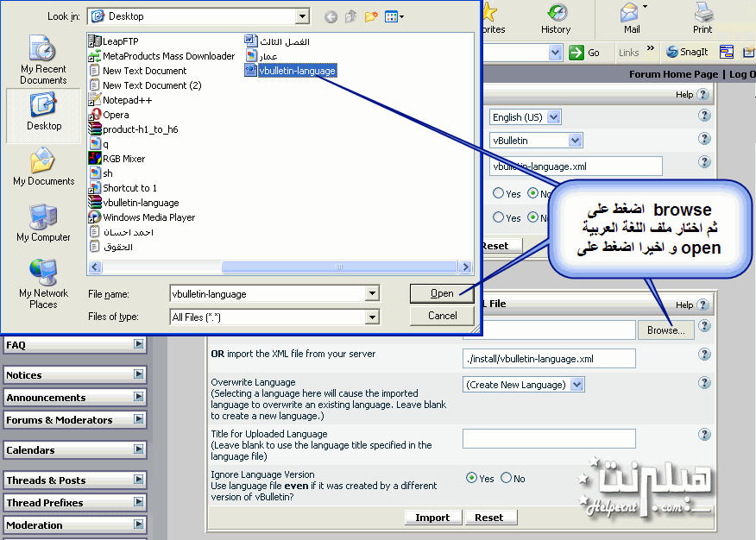This screenshot has width=756, height=540.
Task: Select the RGB Mixer shortcut
Action: coord(117,159)
